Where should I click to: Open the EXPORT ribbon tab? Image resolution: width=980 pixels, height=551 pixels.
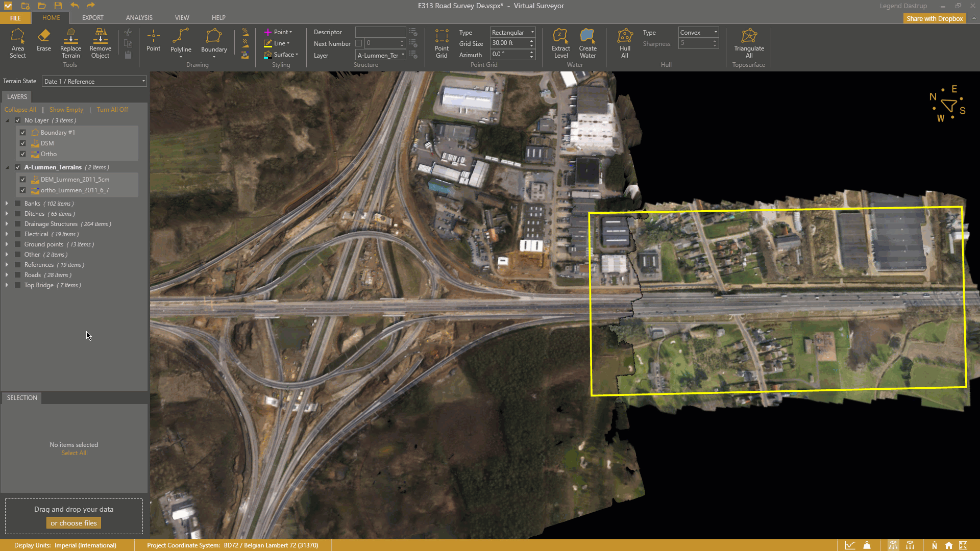pyautogui.click(x=92, y=18)
